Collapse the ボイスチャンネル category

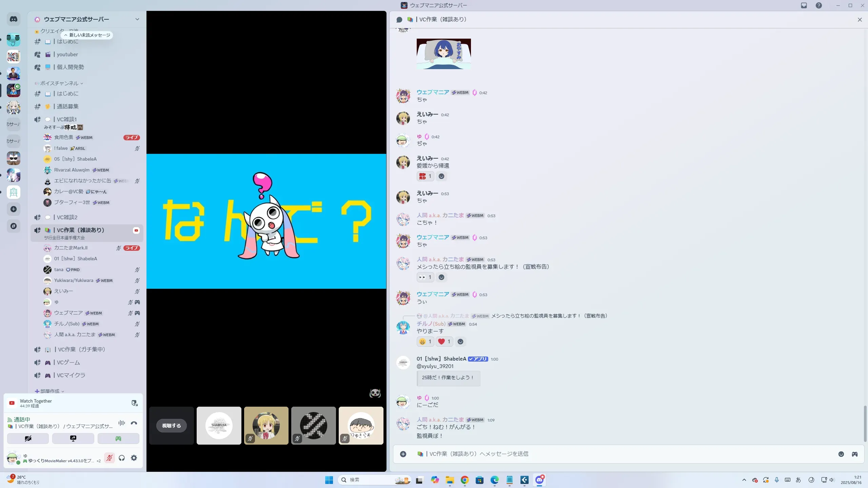coord(59,83)
